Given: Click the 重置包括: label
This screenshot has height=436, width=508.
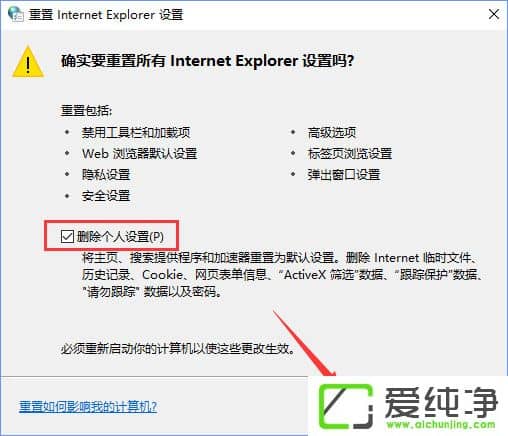Looking at the screenshot, I should click(86, 111).
